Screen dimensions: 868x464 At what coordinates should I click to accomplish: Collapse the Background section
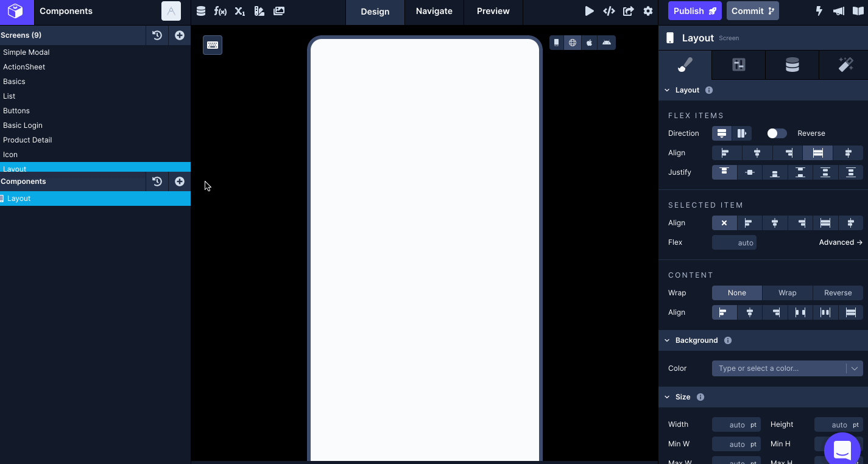pyautogui.click(x=667, y=340)
